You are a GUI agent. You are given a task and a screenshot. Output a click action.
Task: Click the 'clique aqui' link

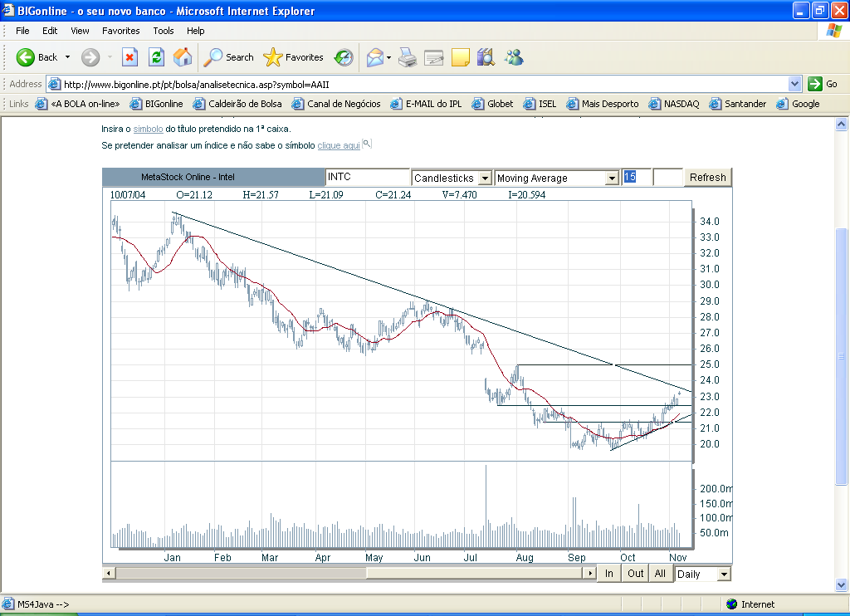(x=338, y=145)
